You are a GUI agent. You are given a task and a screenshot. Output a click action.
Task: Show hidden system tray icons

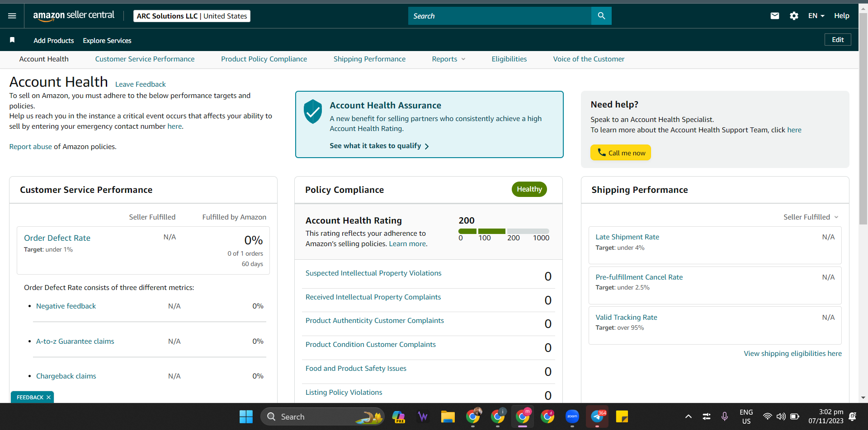688,416
